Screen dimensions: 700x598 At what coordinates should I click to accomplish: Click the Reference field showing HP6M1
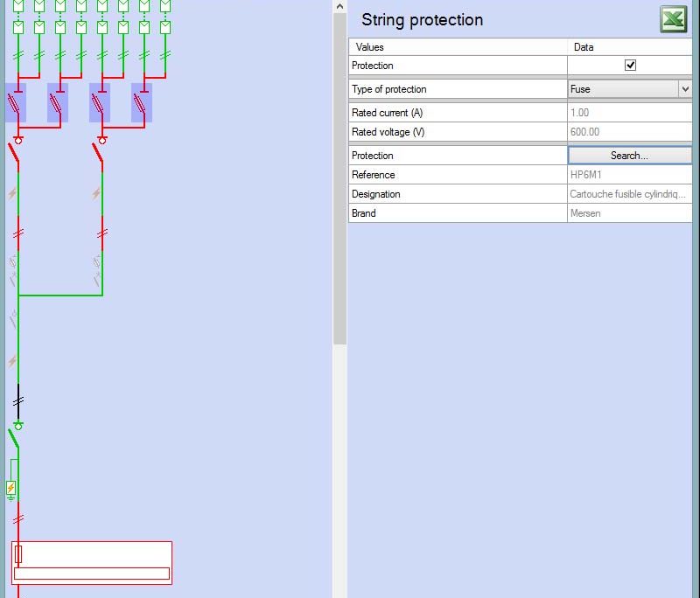[629, 175]
